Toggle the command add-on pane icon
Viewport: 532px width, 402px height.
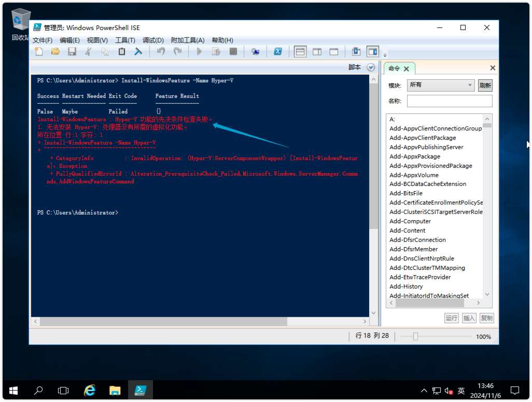pyautogui.click(x=372, y=52)
